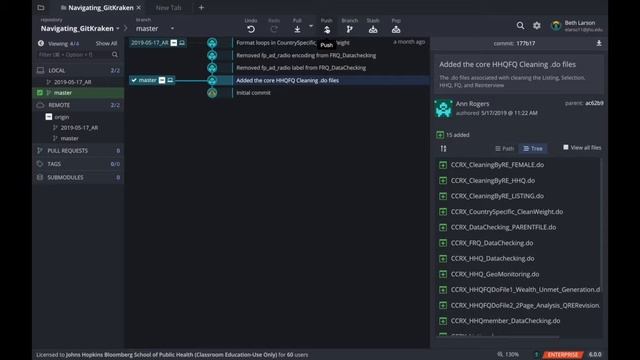Select commit 'Removed fp_ad_radio label from FRQ_DataChecking'
640x360 pixels.
[x=301, y=68]
